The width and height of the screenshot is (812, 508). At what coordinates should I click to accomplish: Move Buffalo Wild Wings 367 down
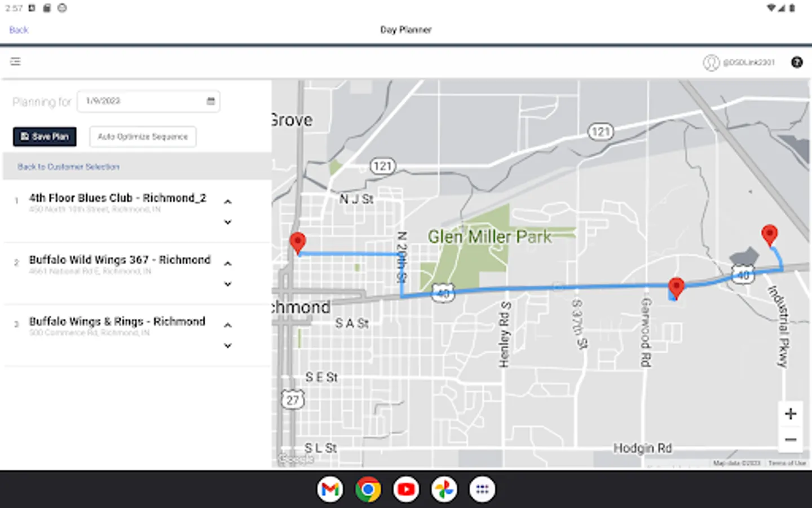pyautogui.click(x=228, y=284)
